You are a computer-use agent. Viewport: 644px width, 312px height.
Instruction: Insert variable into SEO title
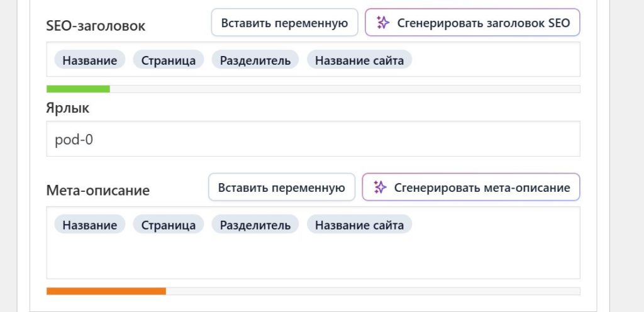[x=285, y=23]
